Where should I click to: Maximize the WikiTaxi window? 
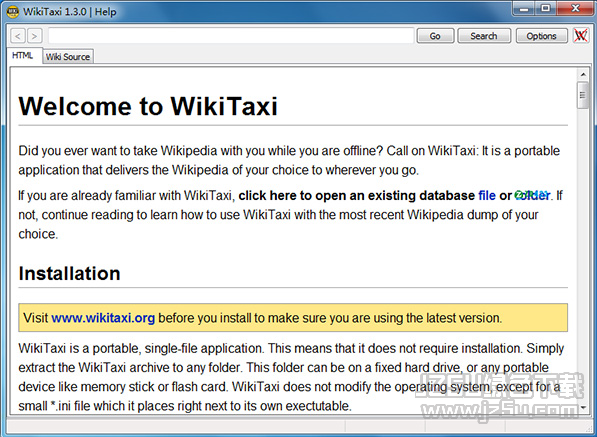point(545,8)
